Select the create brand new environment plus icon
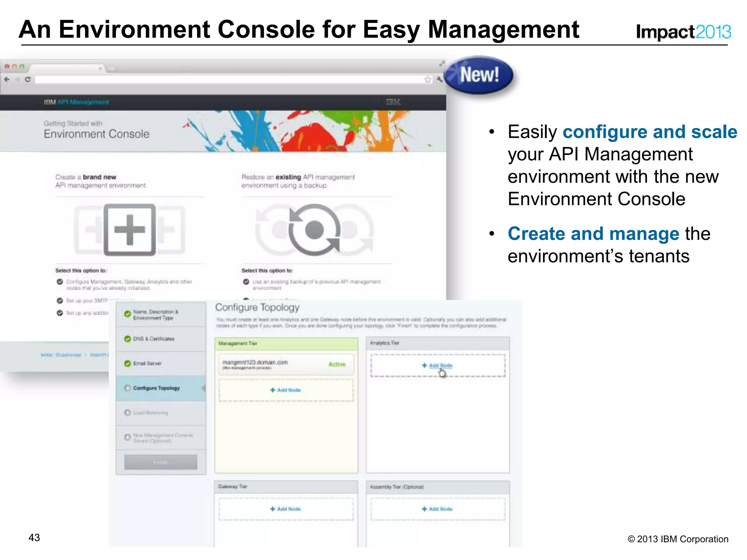 click(129, 230)
